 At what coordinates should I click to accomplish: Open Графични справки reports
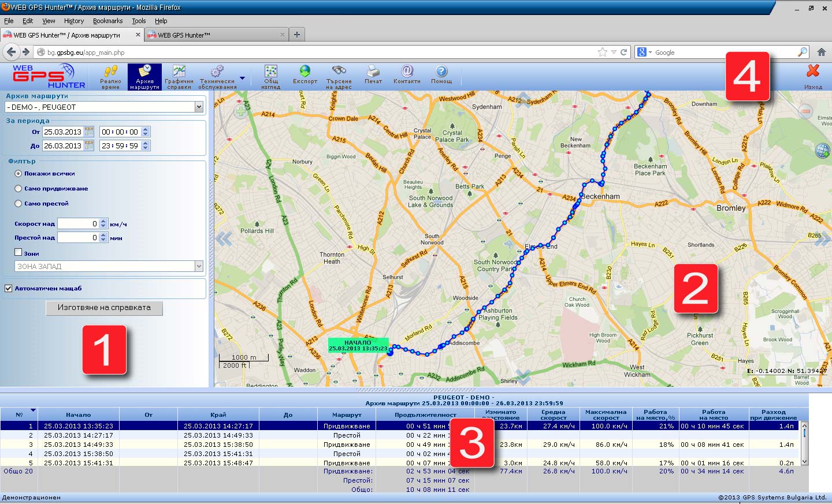click(x=179, y=77)
